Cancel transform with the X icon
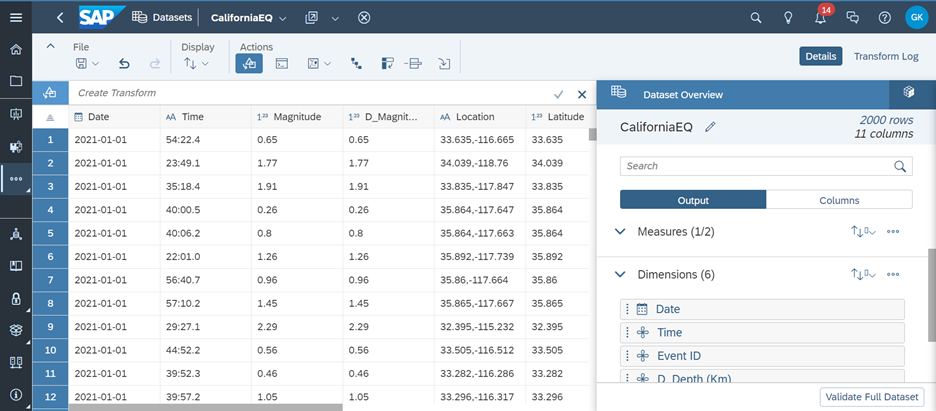 pos(582,93)
